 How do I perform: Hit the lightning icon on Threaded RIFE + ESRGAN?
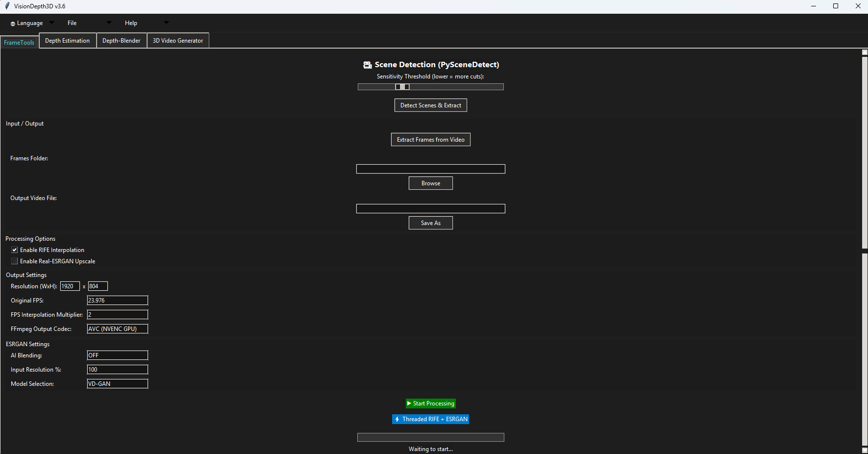click(x=397, y=419)
